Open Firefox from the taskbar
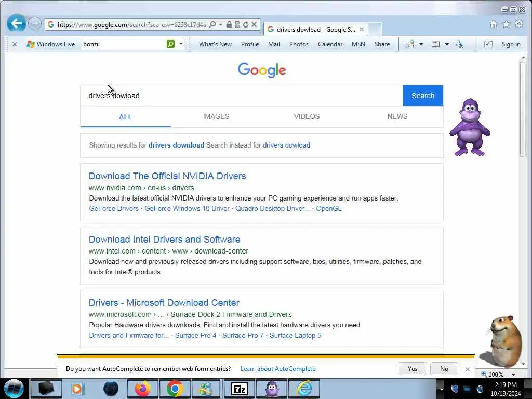 [142, 389]
